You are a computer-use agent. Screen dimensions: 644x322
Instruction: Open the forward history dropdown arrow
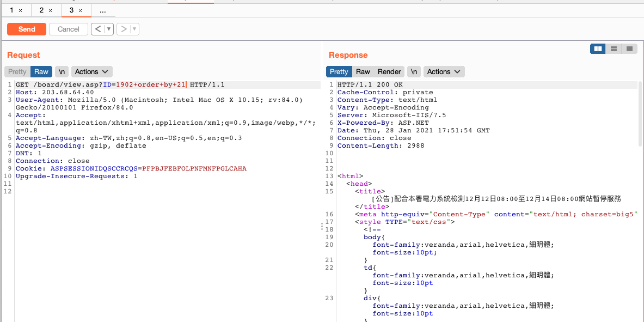134,29
